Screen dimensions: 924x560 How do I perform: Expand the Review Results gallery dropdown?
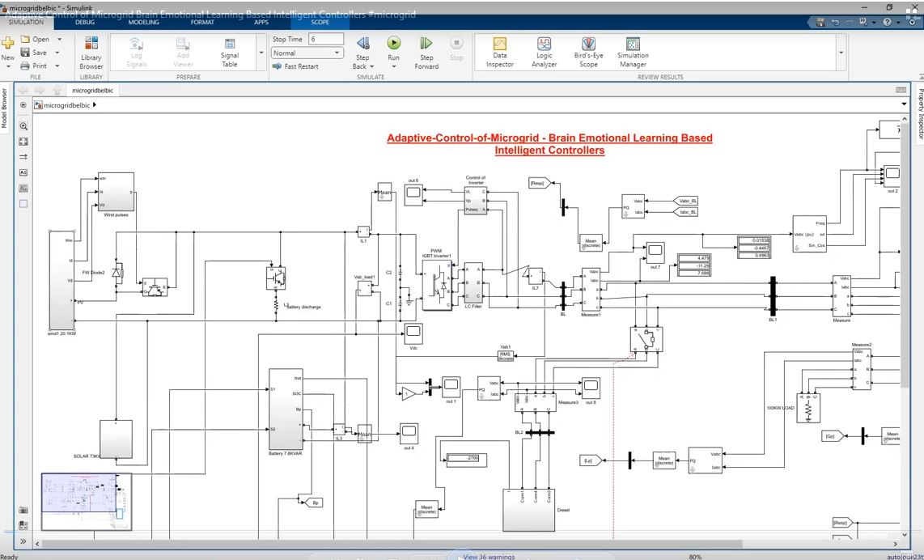click(841, 53)
